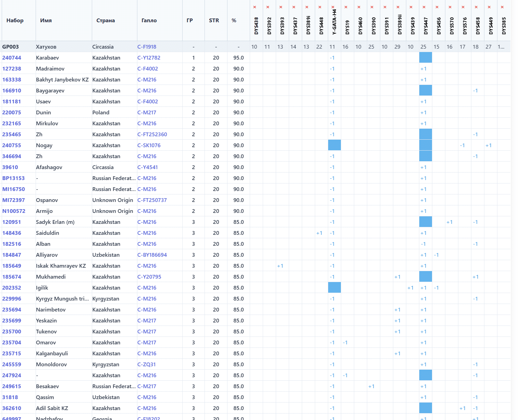Delete the DYS390 column via X

372,7
